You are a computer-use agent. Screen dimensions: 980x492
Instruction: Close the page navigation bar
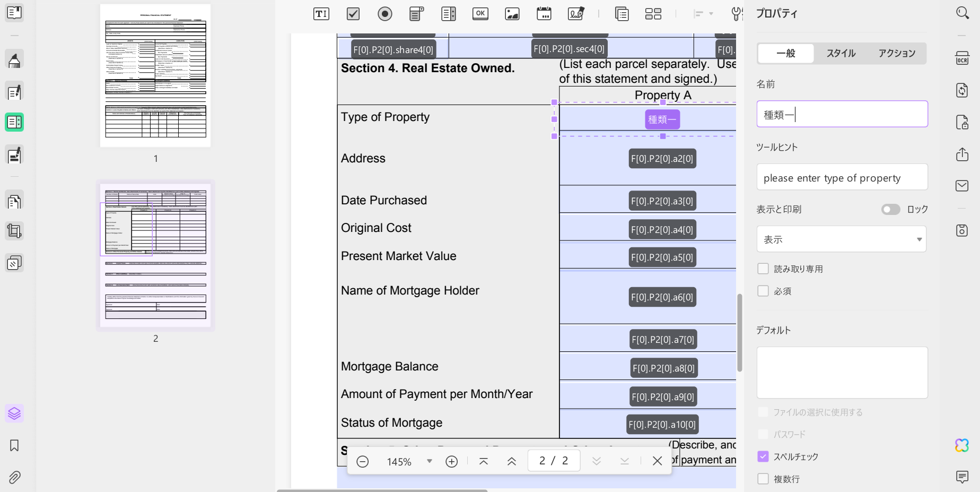[658, 461]
